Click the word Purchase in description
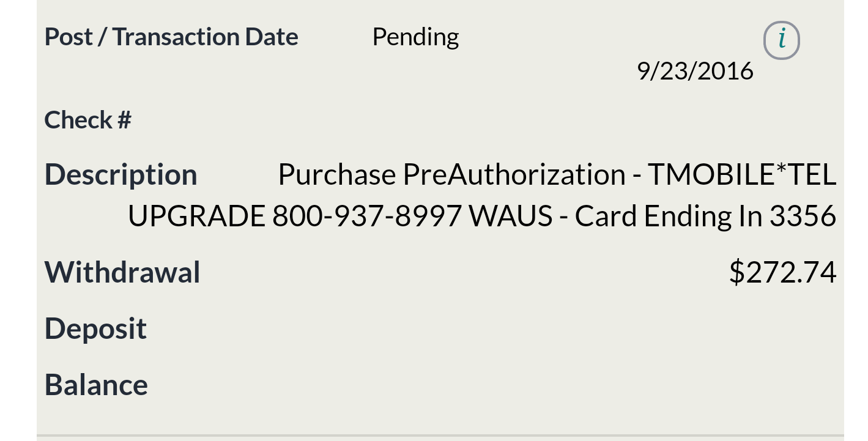Viewport: 868px width, 441px height. click(x=336, y=174)
